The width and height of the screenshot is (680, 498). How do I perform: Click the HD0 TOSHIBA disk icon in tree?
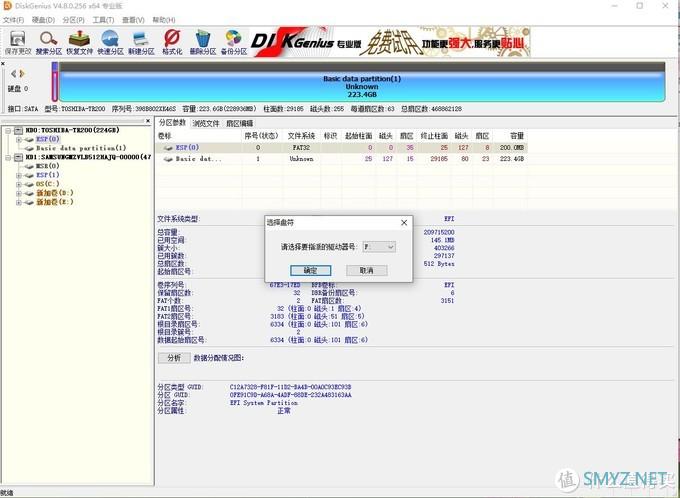point(18,130)
